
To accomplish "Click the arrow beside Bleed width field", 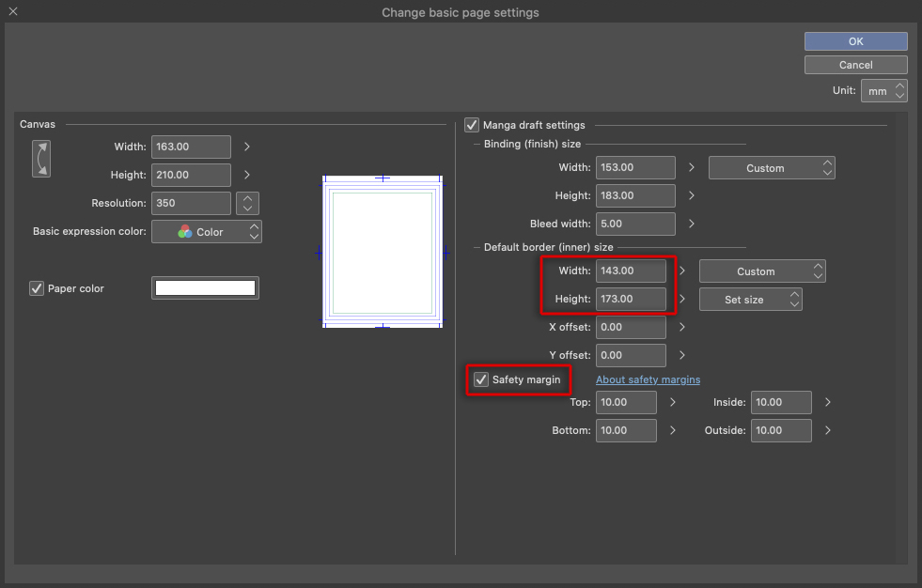I will coord(692,224).
